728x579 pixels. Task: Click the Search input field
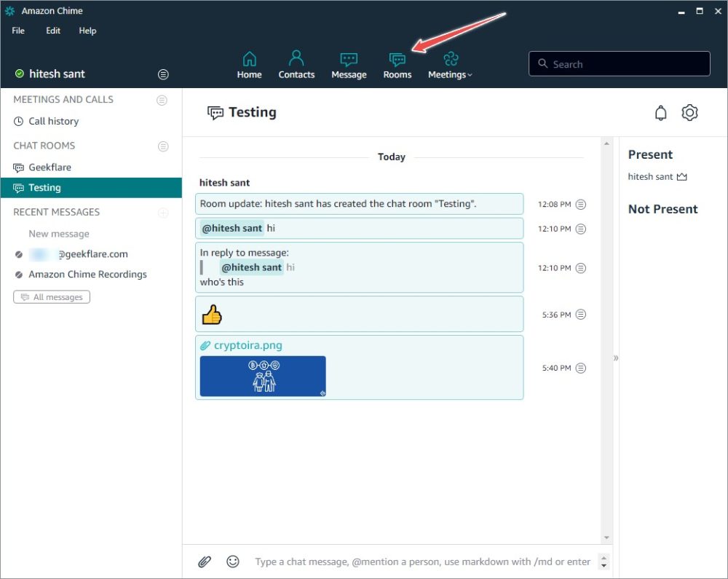pyautogui.click(x=619, y=63)
